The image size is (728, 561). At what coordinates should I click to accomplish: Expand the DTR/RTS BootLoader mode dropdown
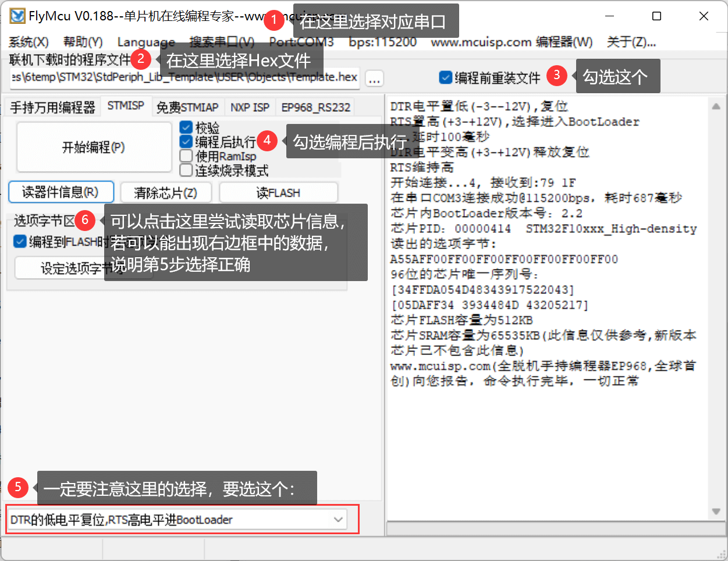point(338,520)
